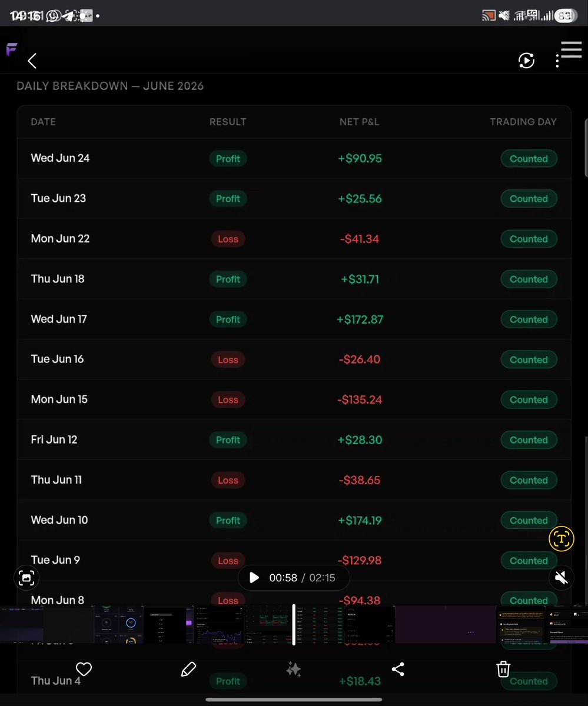
Task: Tap the RESULT column header
Action: pos(228,122)
